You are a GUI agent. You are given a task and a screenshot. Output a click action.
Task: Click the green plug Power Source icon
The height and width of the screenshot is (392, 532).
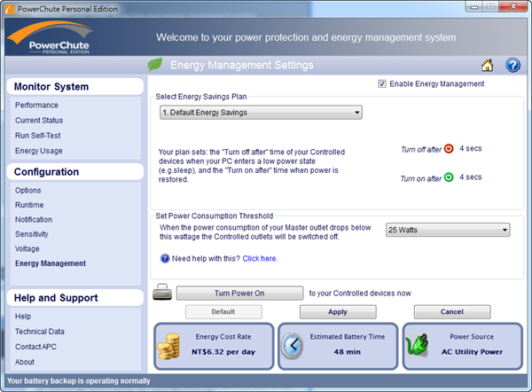tap(418, 349)
